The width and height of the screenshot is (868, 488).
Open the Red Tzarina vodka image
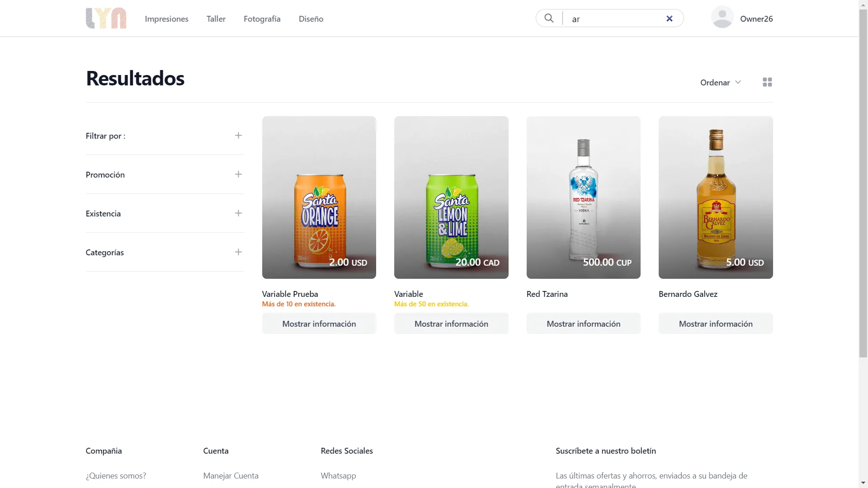tap(584, 197)
